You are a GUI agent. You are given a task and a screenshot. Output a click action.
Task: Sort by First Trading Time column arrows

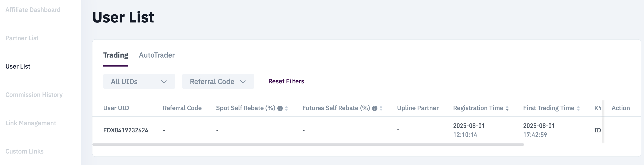pyautogui.click(x=578, y=108)
